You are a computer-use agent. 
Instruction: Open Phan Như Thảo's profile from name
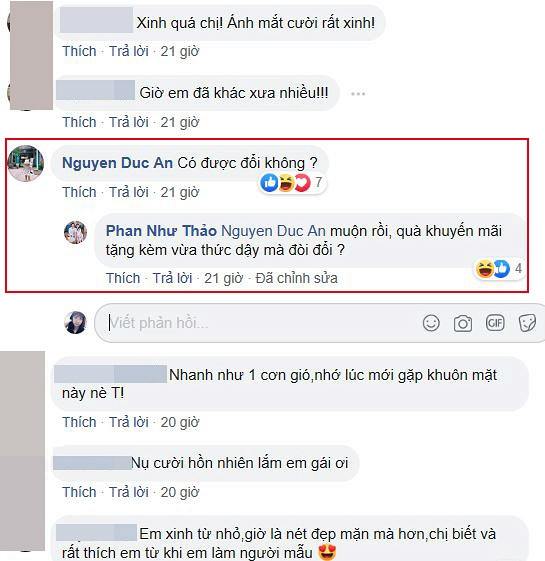[x=161, y=231]
